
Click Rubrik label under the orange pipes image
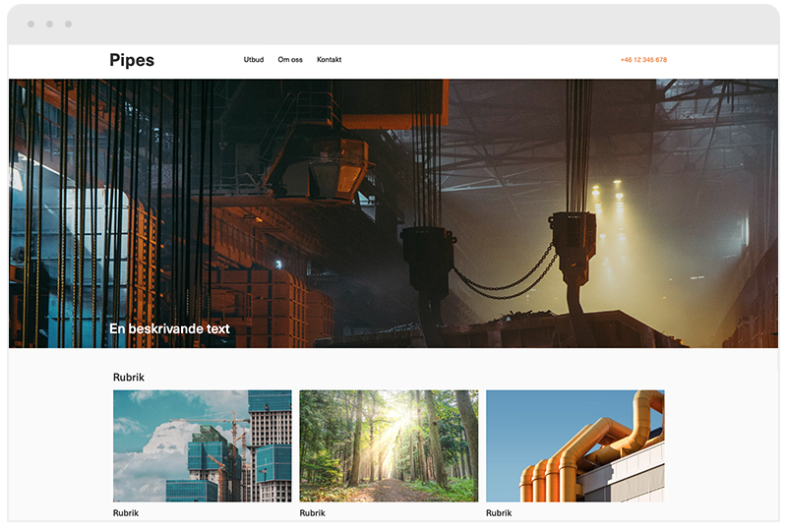coord(499,513)
